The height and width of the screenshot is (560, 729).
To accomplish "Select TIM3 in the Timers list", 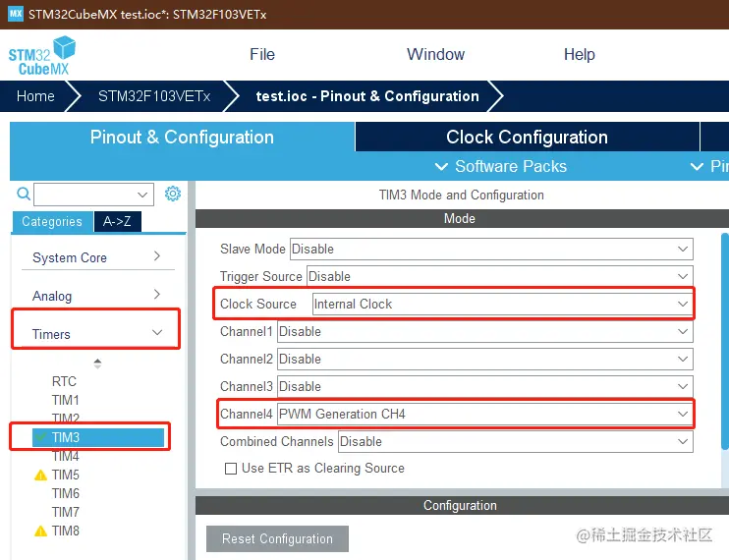I will pyautogui.click(x=98, y=437).
